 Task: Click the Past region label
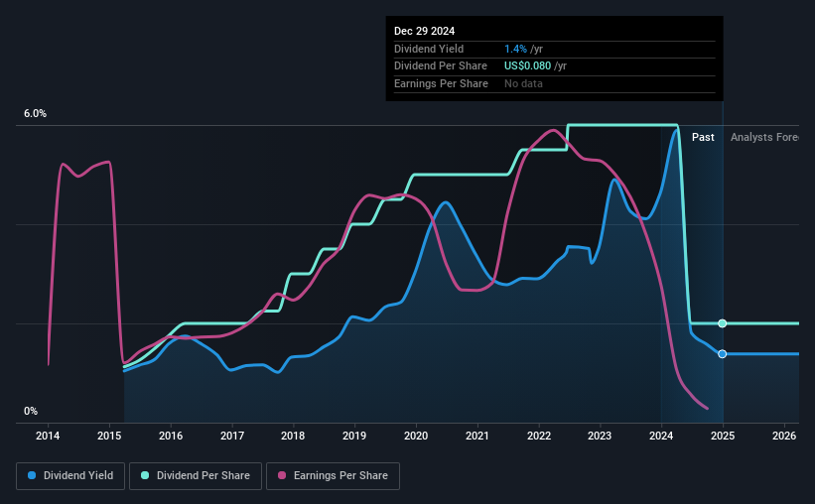(703, 137)
